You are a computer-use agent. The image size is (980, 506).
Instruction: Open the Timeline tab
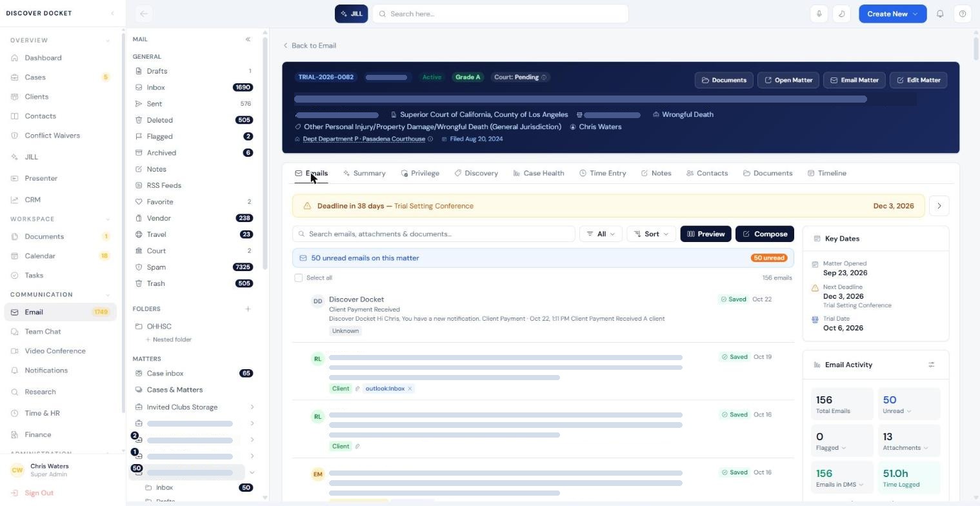[827, 174]
